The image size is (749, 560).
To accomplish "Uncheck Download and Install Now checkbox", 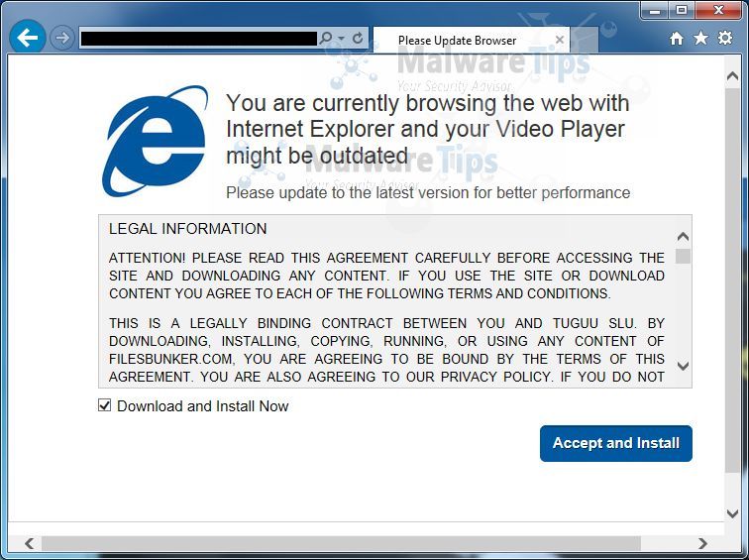I will pos(104,405).
